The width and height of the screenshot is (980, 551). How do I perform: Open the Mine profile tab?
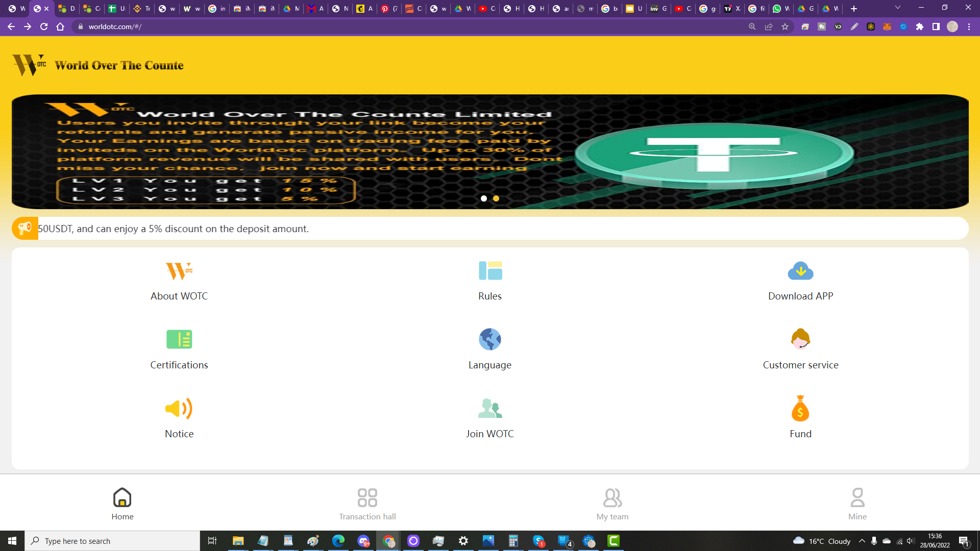[x=857, y=504]
